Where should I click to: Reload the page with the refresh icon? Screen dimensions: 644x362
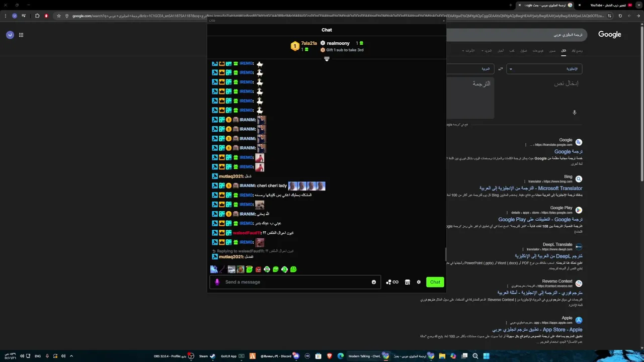tap(620, 16)
